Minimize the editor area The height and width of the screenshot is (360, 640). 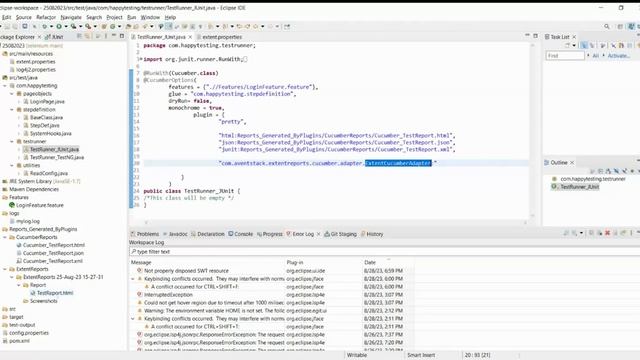coord(527,36)
